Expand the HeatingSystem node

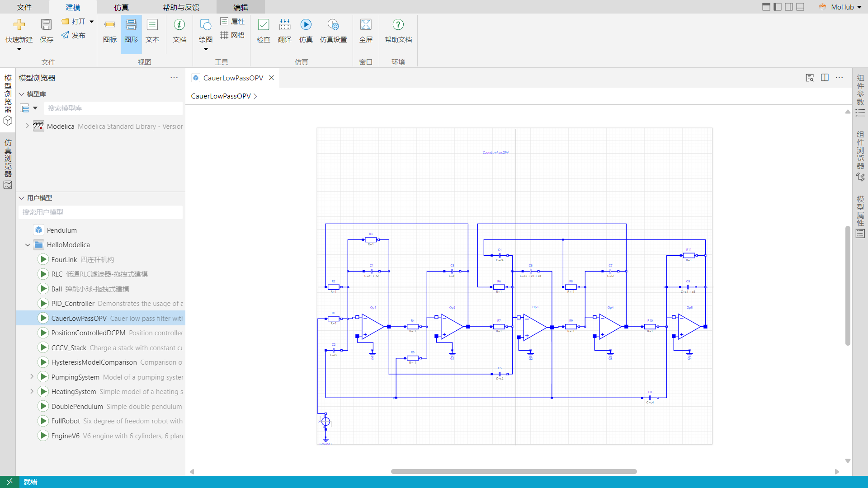(32, 391)
